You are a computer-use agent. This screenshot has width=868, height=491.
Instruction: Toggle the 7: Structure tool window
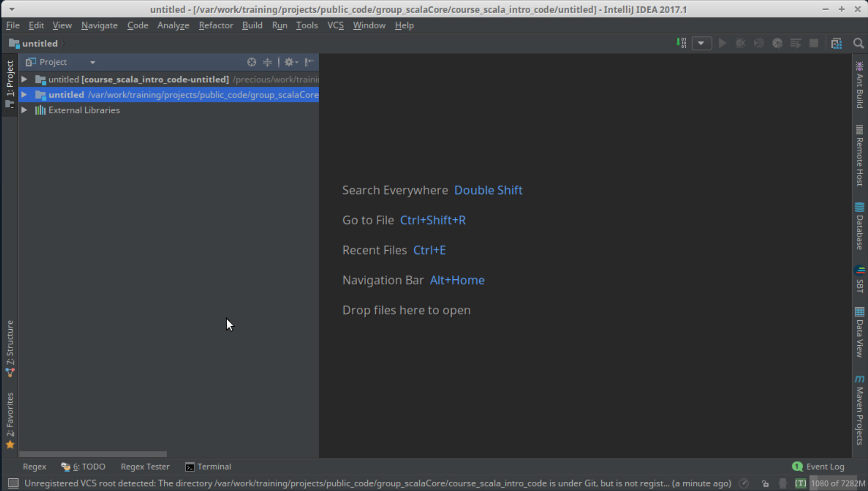10,349
